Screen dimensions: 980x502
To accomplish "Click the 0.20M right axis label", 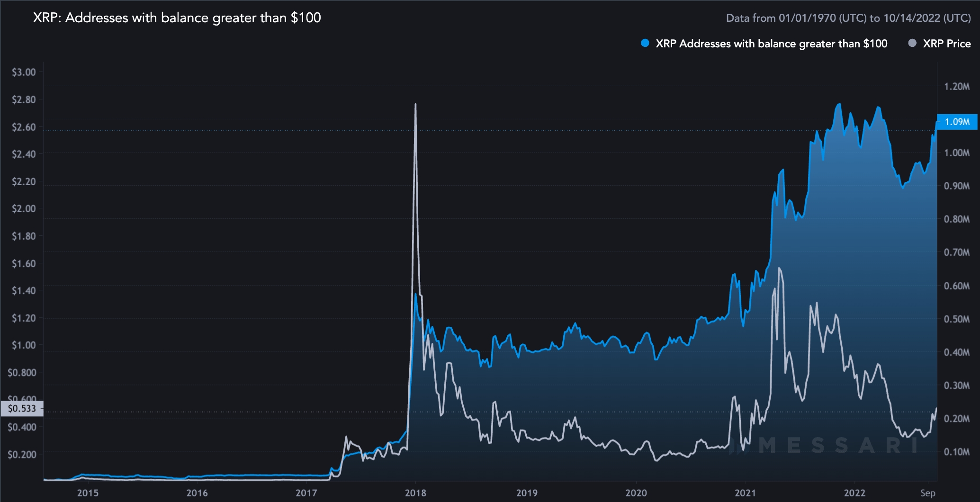I will 957,418.
